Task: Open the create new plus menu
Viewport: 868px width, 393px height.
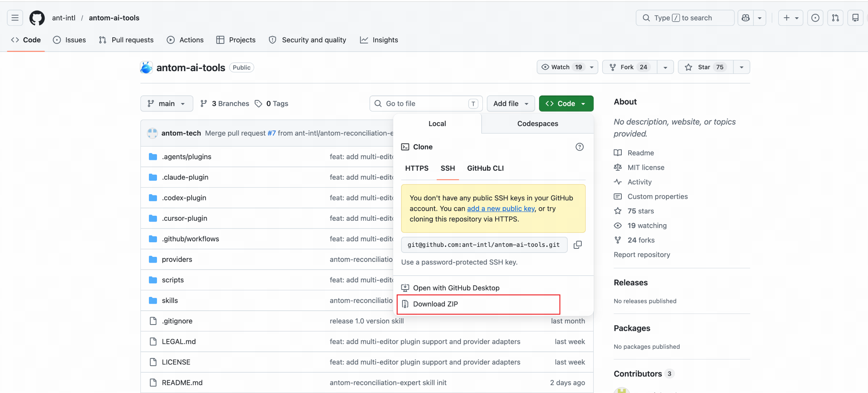Action: tap(791, 18)
